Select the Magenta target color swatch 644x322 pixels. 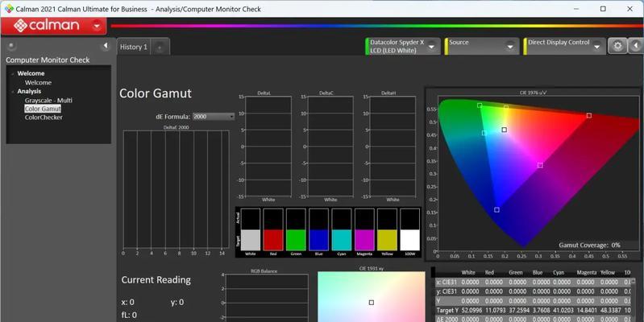(x=364, y=240)
